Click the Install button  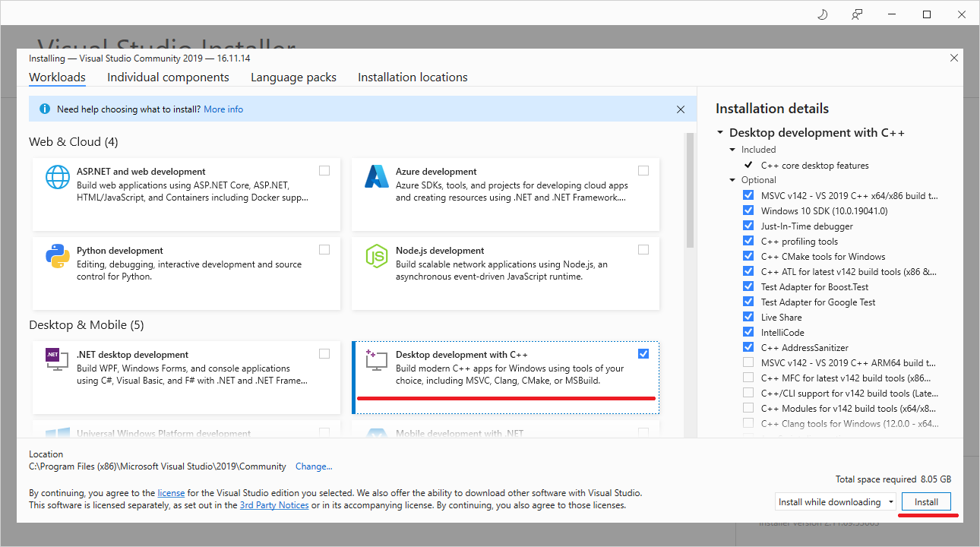point(926,502)
